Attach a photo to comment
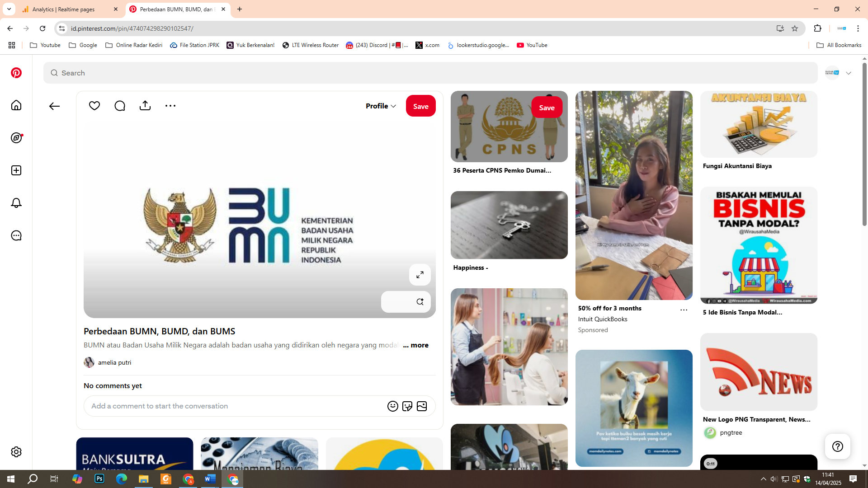The width and height of the screenshot is (868, 488). pyautogui.click(x=422, y=406)
